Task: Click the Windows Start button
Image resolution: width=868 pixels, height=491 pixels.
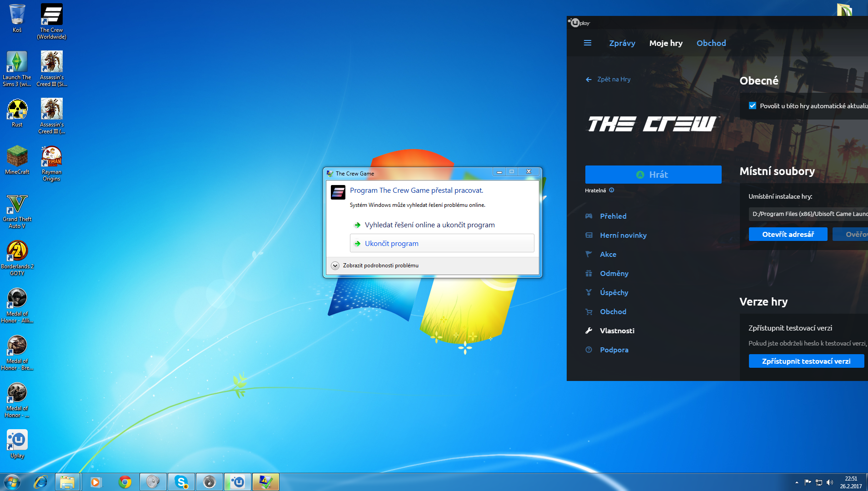Action: [x=12, y=482]
